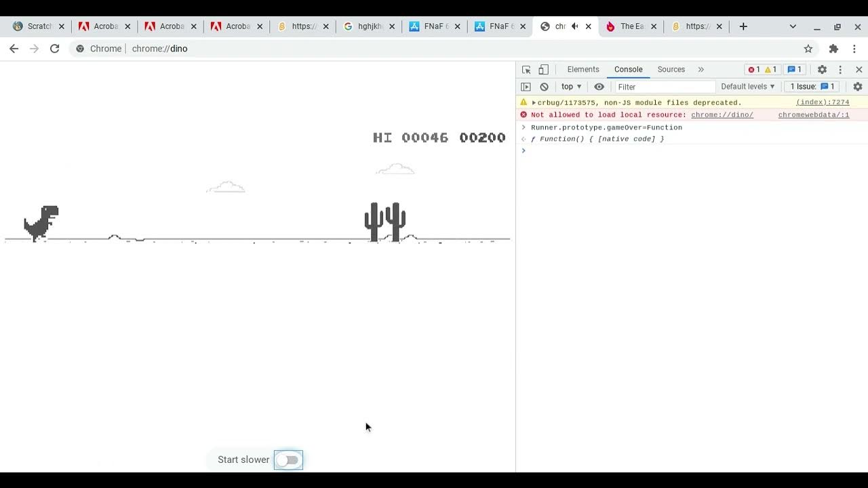Click the 'Runner.prototype.gameOver=Function' console entry
This screenshot has width=868, height=488.
click(x=606, y=127)
